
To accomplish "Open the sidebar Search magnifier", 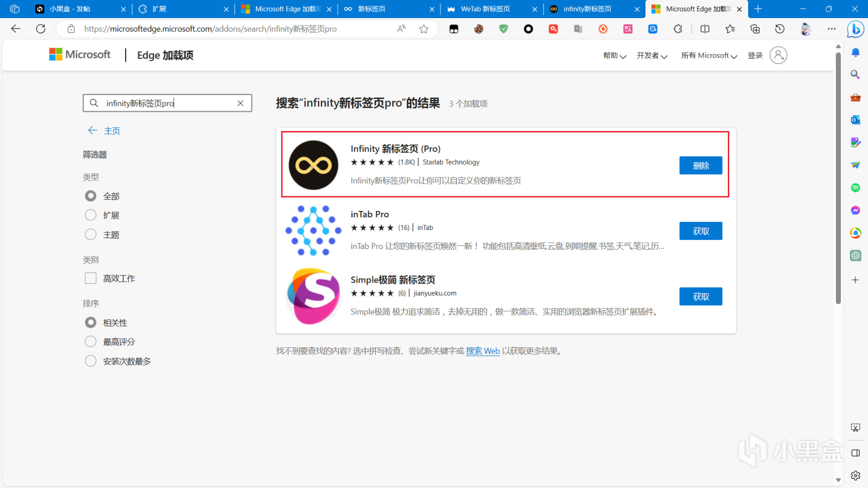I will click(855, 75).
